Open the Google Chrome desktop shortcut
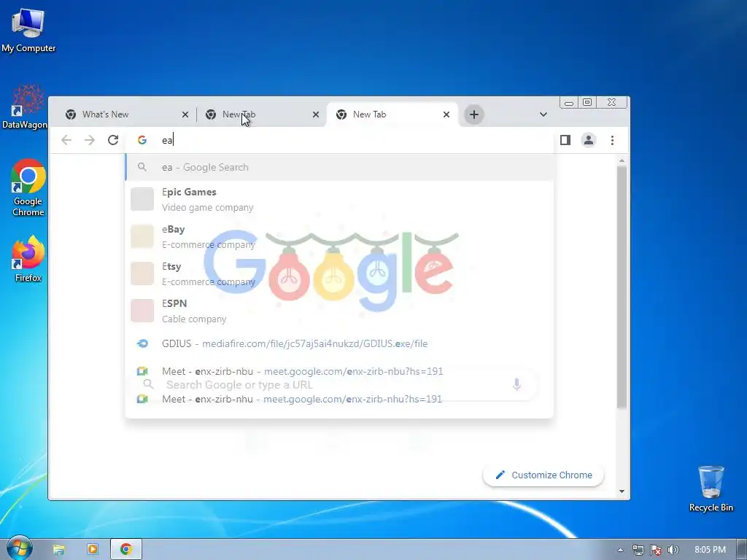747x560 pixels. (28, 187)
